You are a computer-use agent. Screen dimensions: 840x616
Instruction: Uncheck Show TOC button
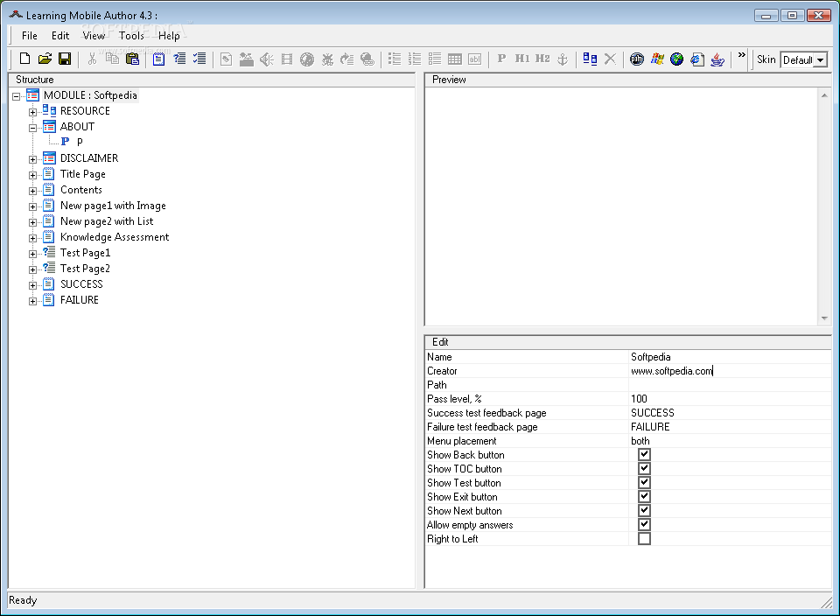tap(645, 469)
